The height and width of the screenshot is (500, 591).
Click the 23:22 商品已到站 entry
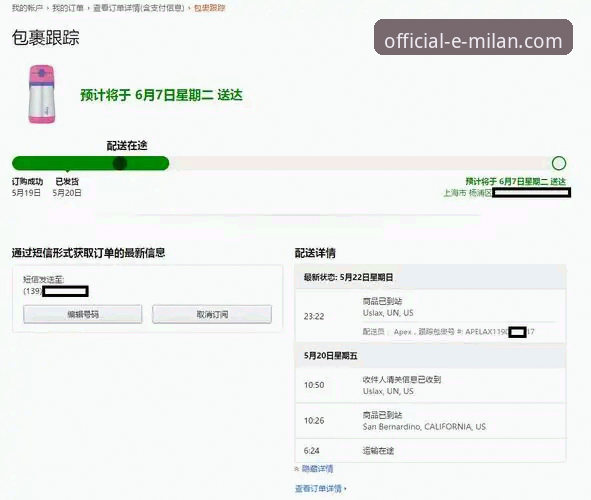(430, 316)
